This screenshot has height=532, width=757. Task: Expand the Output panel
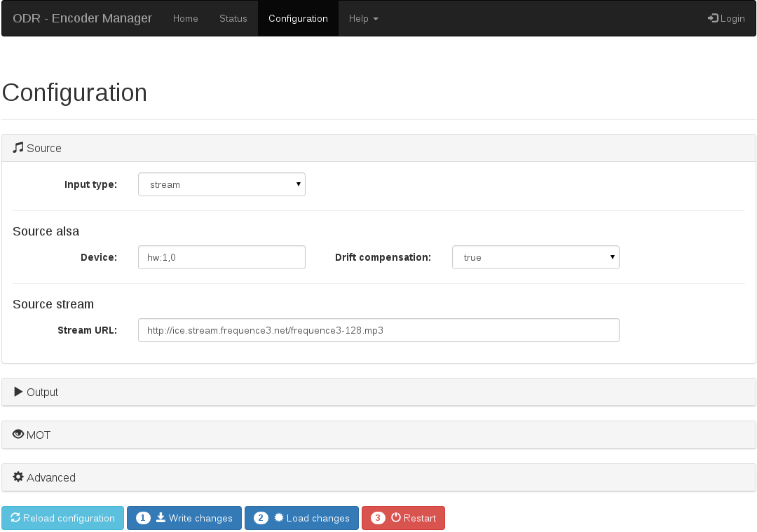(x=378, y=392)
